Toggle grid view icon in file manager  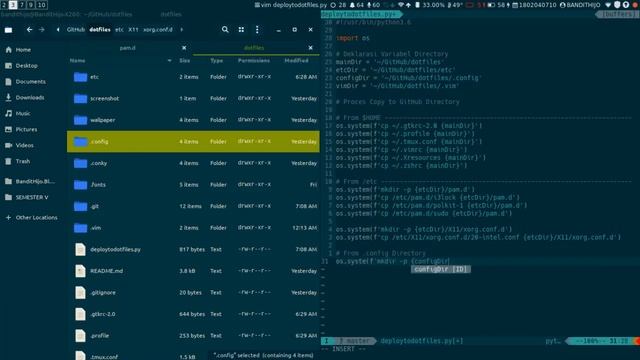point(241,30)
